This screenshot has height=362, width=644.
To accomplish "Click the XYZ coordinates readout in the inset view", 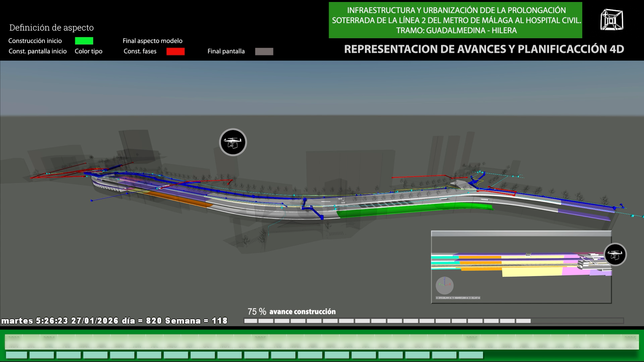I will click(458, 298).
